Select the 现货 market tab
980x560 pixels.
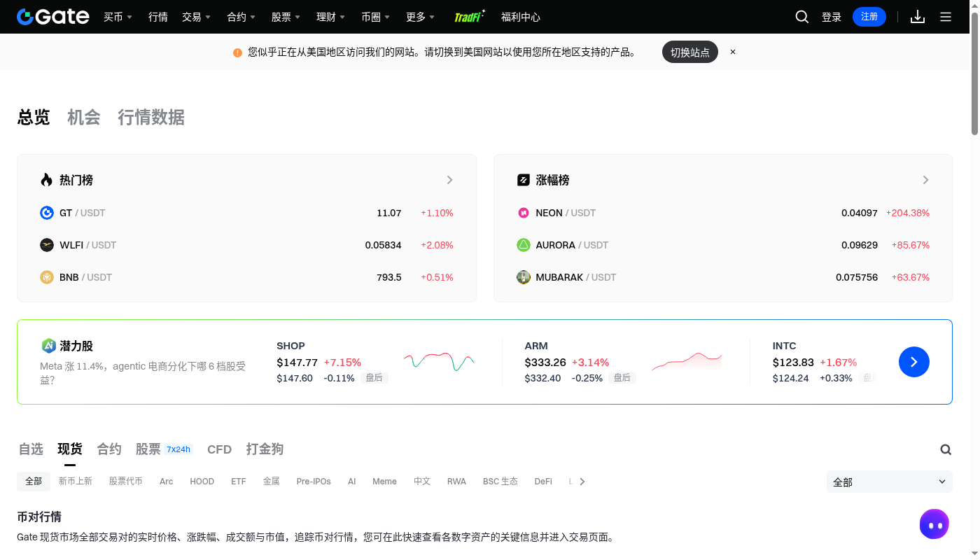click(x=70, y=449)
